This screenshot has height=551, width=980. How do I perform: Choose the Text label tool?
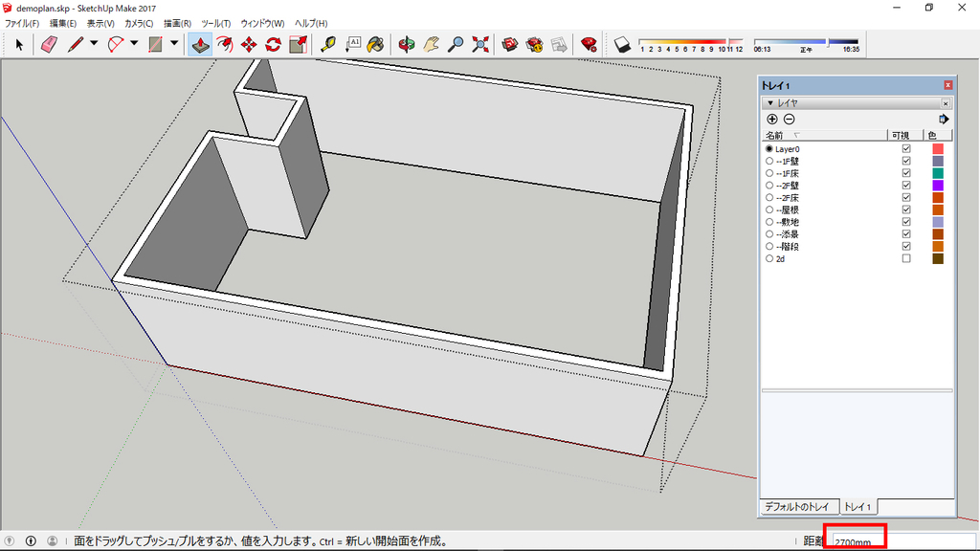click(352, 44)
